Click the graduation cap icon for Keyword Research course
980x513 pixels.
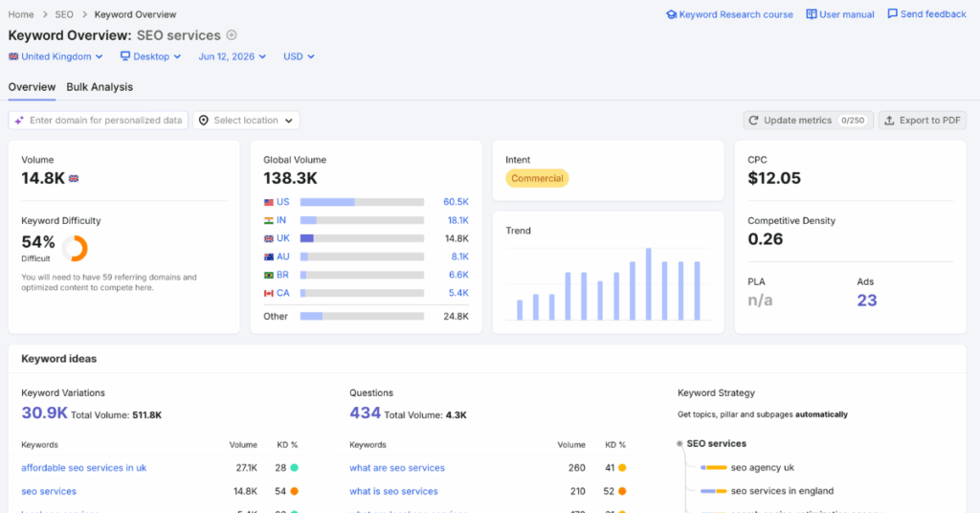(671, 14)
